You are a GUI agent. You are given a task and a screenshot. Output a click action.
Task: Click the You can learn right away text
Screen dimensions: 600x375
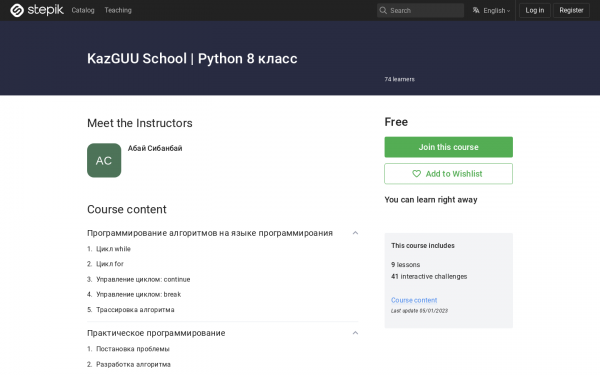point(431,200)
